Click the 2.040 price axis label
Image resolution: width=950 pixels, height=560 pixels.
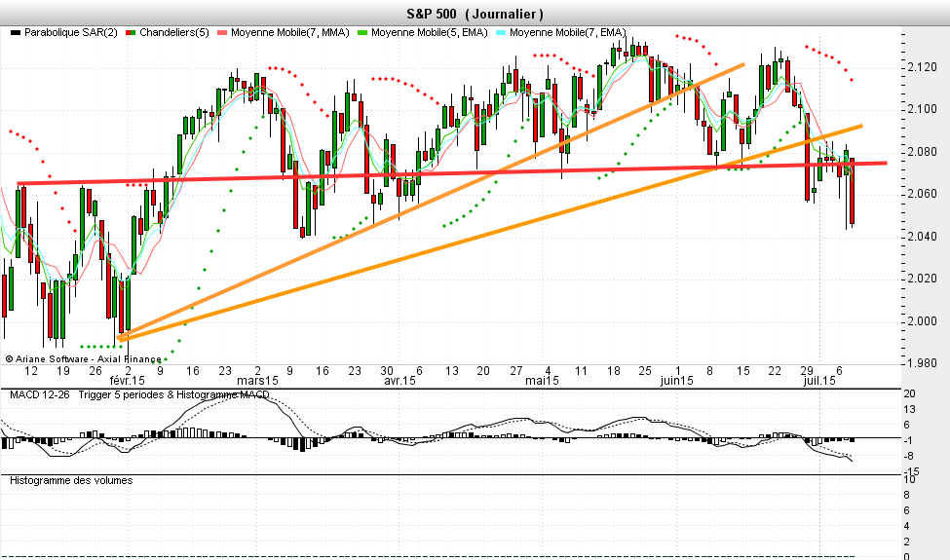tap(922, 236)
